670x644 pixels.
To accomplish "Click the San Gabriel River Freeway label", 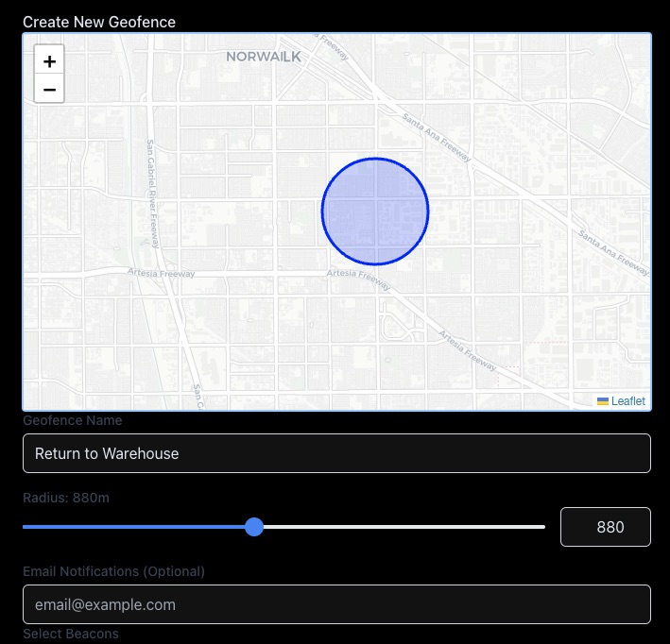I will click(x=151, y=194).
